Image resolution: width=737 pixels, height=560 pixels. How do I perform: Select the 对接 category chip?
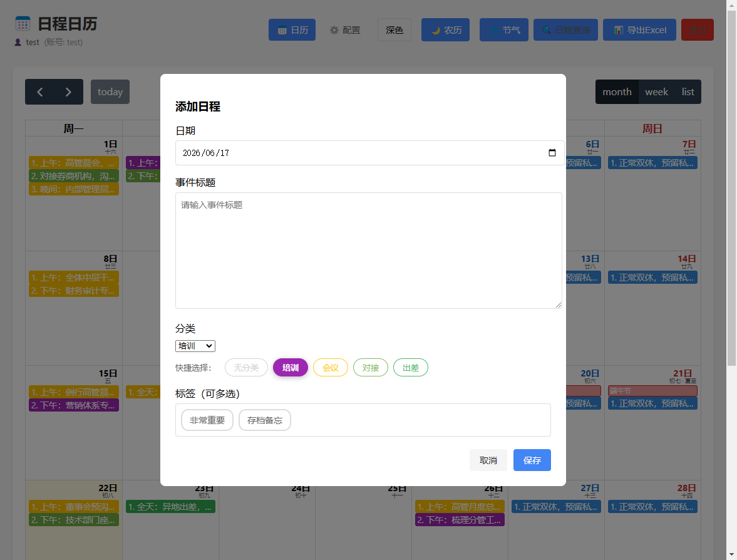371,368
